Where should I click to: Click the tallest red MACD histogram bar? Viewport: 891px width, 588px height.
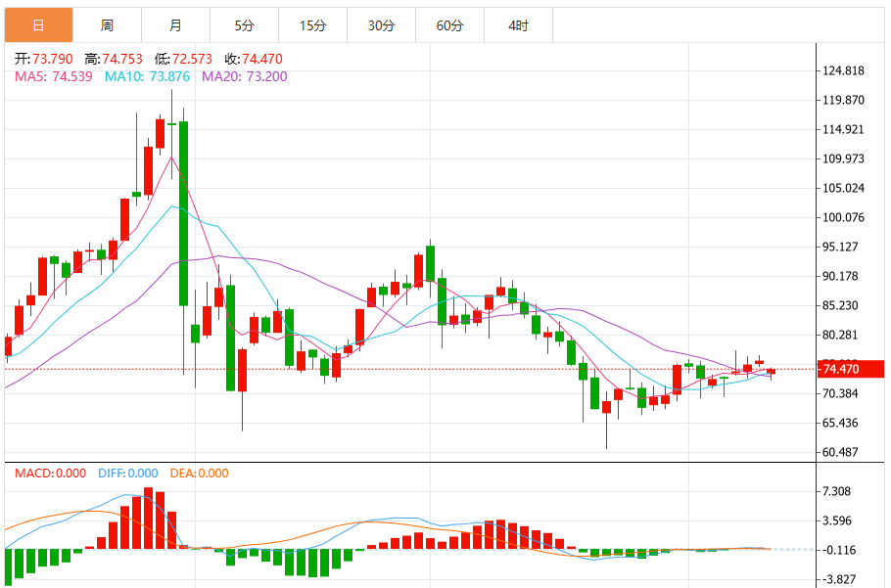point(148,518)
